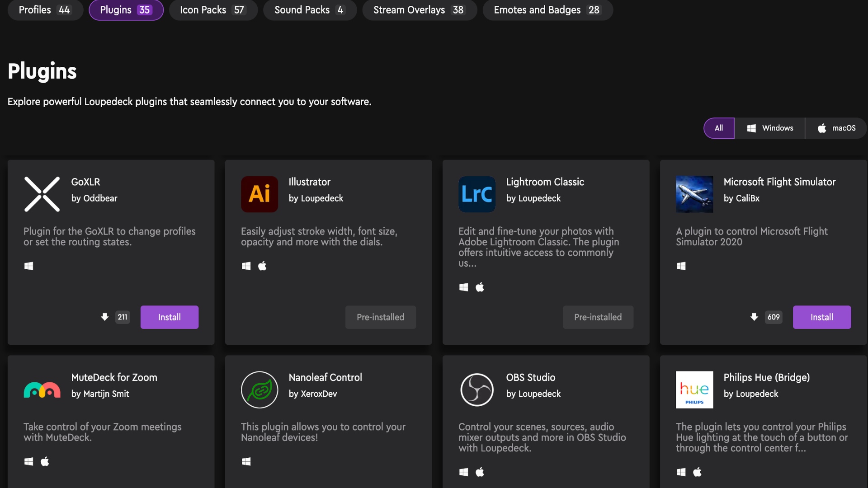Filter plugins by macOS

[836, 128]
